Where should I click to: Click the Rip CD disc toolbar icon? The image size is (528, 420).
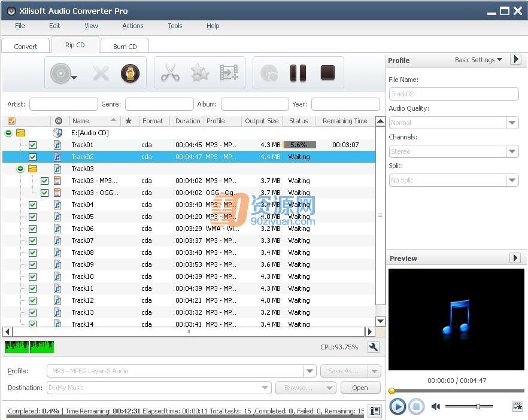(61, 73)
